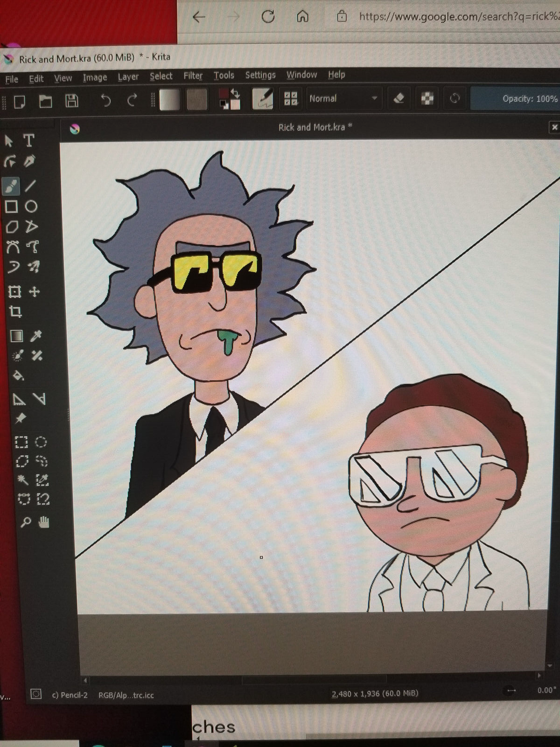Select the Assistant tool

[19, 400]
